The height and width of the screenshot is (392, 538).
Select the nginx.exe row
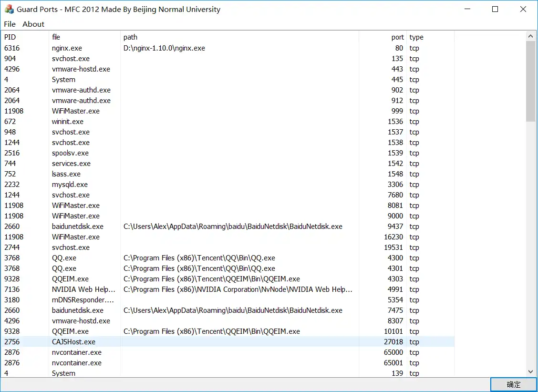(228, 48)
